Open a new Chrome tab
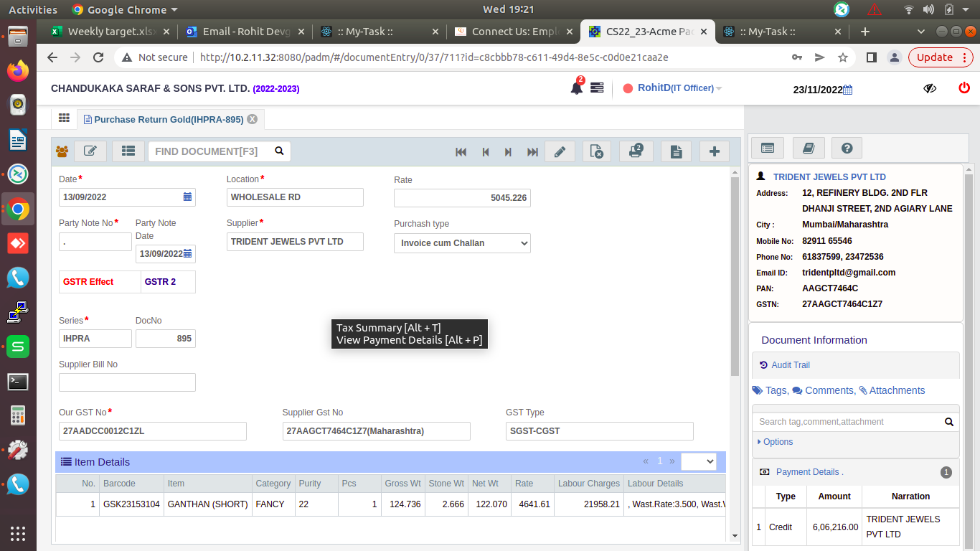The height and width of the screenshot is (551, 980). pyautogui.click(x=865, y=32)
